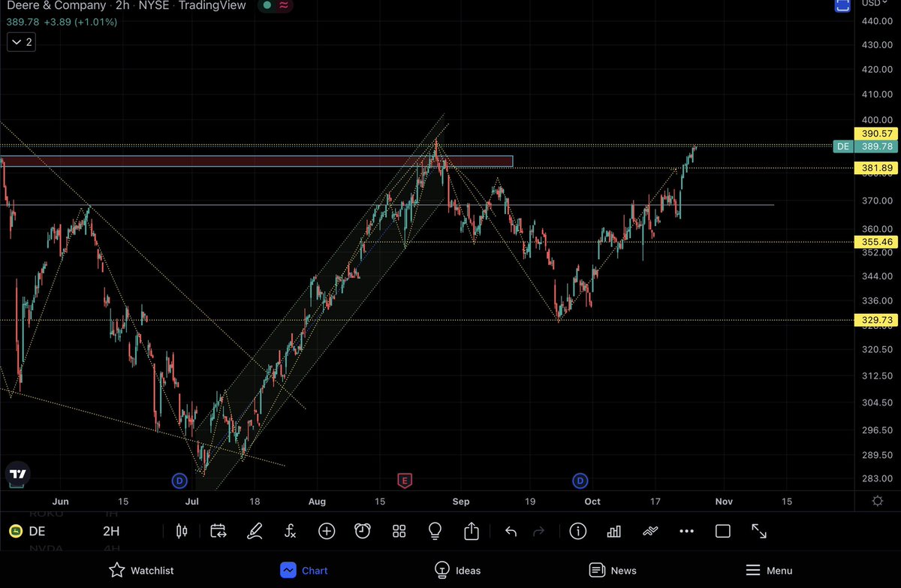Tap the star icon beside Watchlist
This screenshot has width=901, height=588.
coord(116,570)
